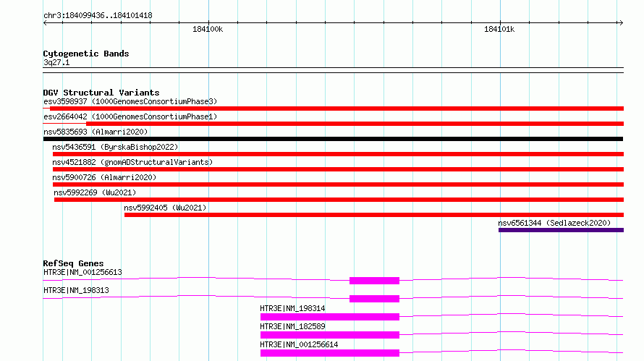Open nsv5835693 Almarri2020 label
Screen dimensions: 644x361
[x=96, y=132]
